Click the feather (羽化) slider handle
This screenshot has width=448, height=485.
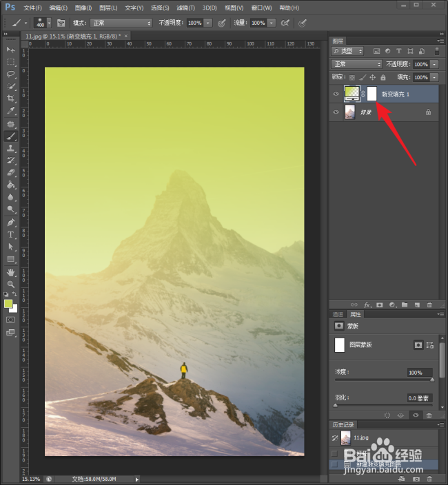click(x=336, y=406)
